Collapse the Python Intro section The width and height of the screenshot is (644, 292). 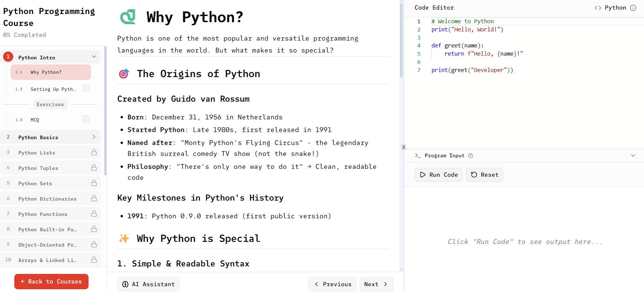(94, 57)
